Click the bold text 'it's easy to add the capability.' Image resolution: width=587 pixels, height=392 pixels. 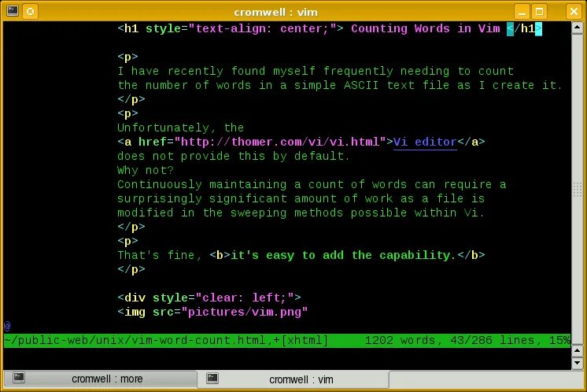(343, 255)
